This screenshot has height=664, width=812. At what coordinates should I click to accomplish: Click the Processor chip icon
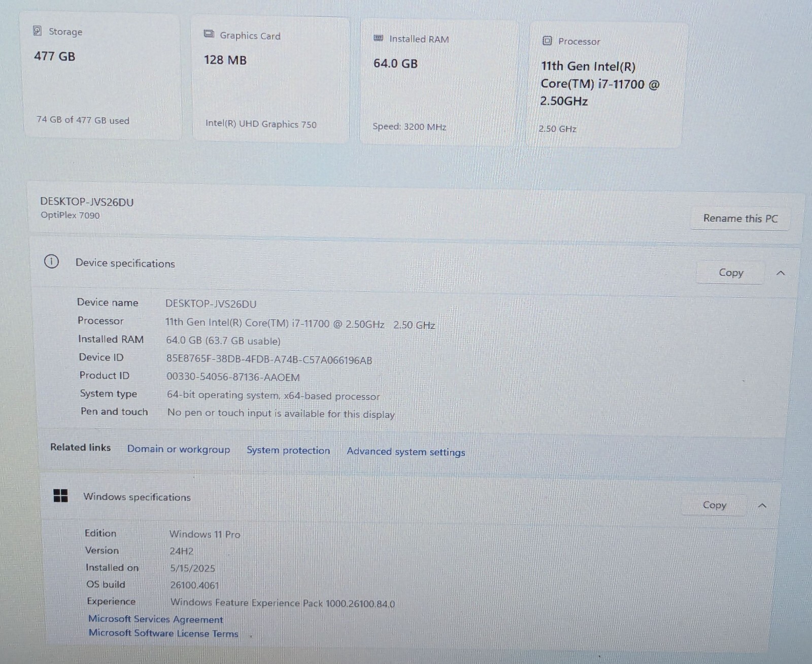[547, 41]
